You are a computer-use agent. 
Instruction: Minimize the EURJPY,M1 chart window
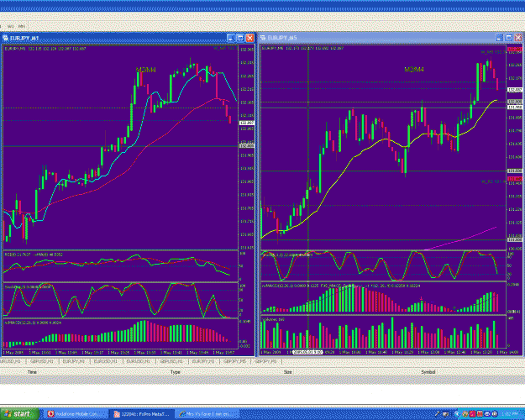pos(231,38)
